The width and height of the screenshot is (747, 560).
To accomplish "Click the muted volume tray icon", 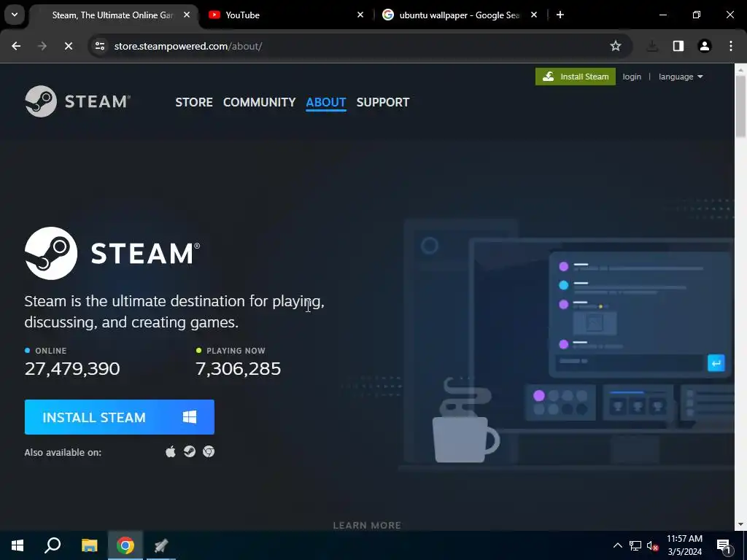I will tap(653, 545).
